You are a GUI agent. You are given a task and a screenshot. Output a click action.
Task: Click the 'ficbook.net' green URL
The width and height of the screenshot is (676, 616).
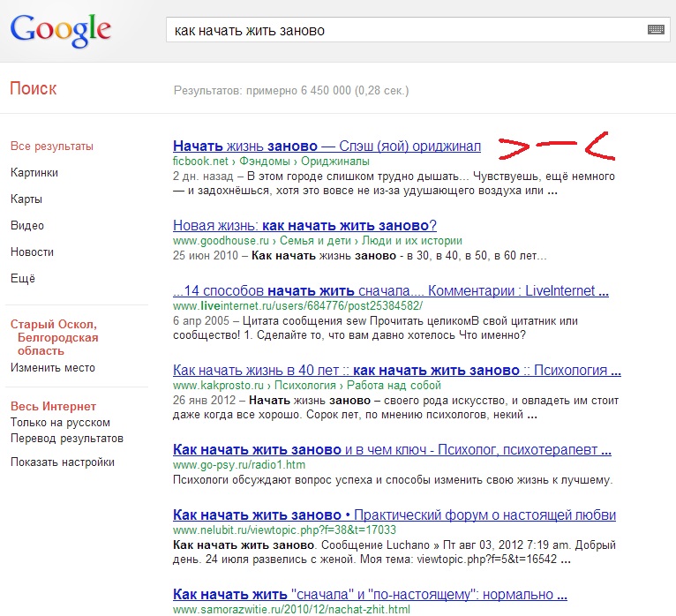point(200,162)
